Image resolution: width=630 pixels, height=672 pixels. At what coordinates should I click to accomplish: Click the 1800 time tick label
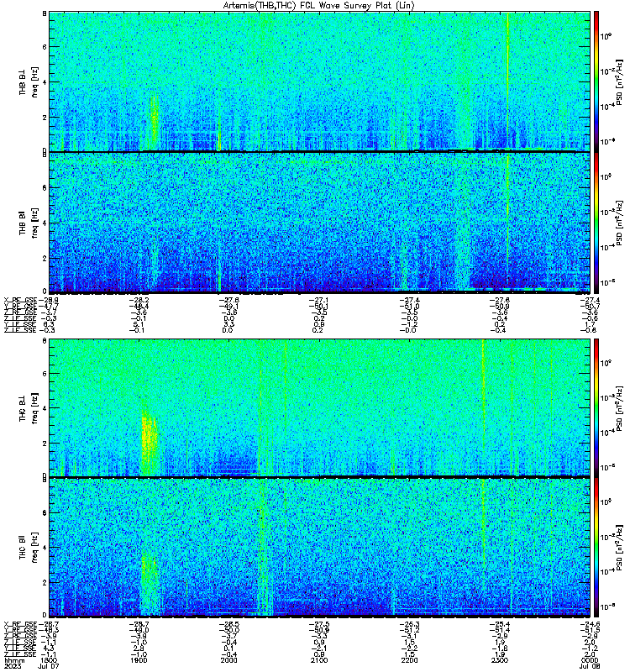tap(49, 660)
